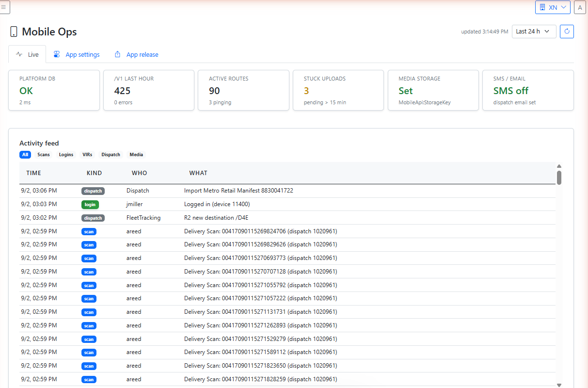This screenshot has height=388, width=588.
Task: Click Delivery Scan 00417090115270707128 row
Action: (287, 272)
